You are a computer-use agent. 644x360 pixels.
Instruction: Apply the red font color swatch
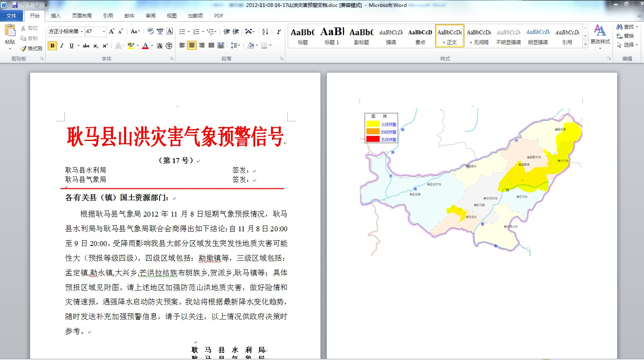tap(145, 46)
